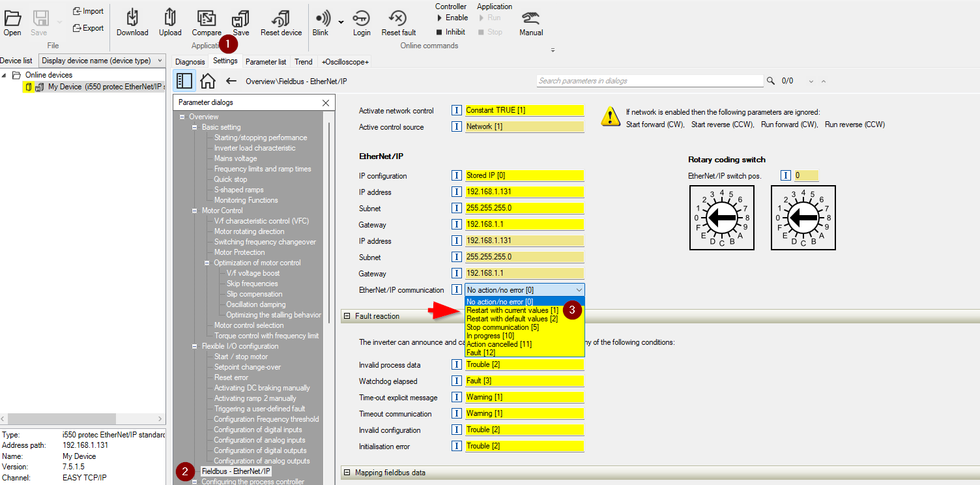Click info icon beside Activate network control
The height and width of the screenshot is (485, 980).
tap(457, 110)
